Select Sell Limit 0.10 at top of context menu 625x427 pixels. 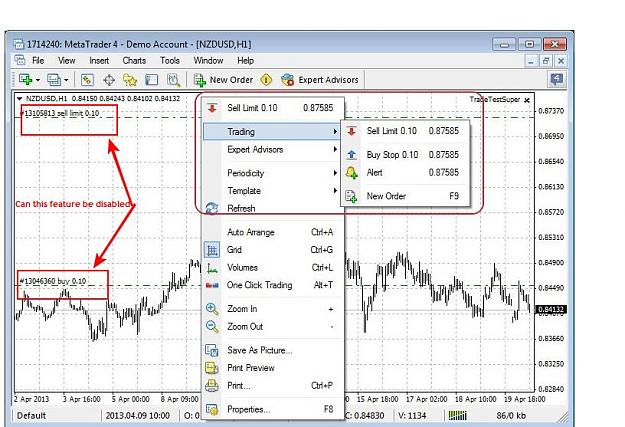coord(273,108)
